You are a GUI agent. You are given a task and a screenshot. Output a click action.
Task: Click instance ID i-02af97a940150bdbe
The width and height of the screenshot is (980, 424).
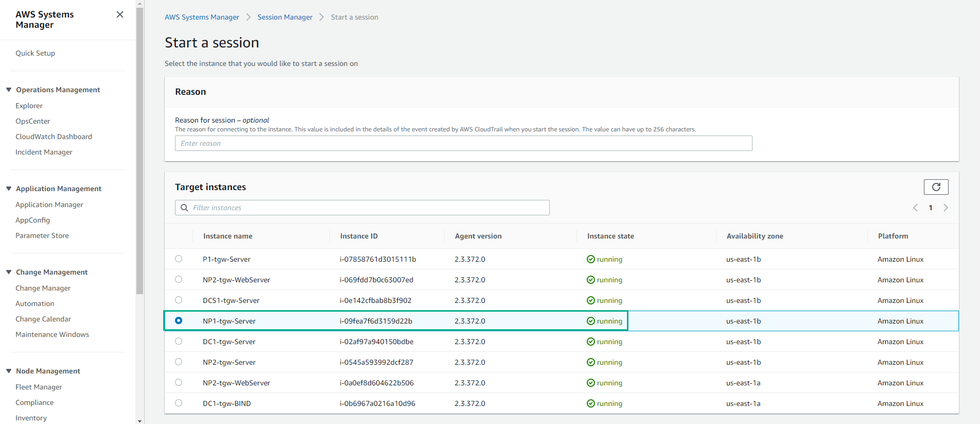coord(376,342)
